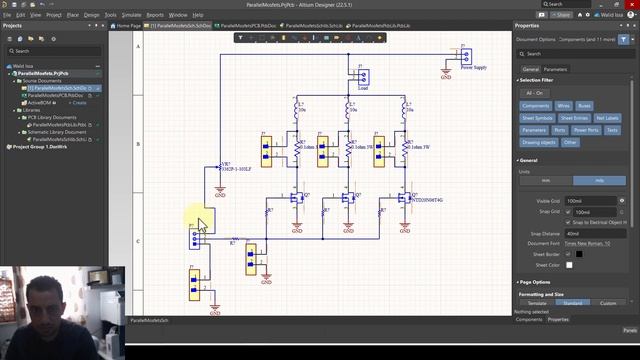The width and height of the screenshot is (640, 360).
Task: Toggle the Sheet Border checkbox
Action: [x=568, y=254]
